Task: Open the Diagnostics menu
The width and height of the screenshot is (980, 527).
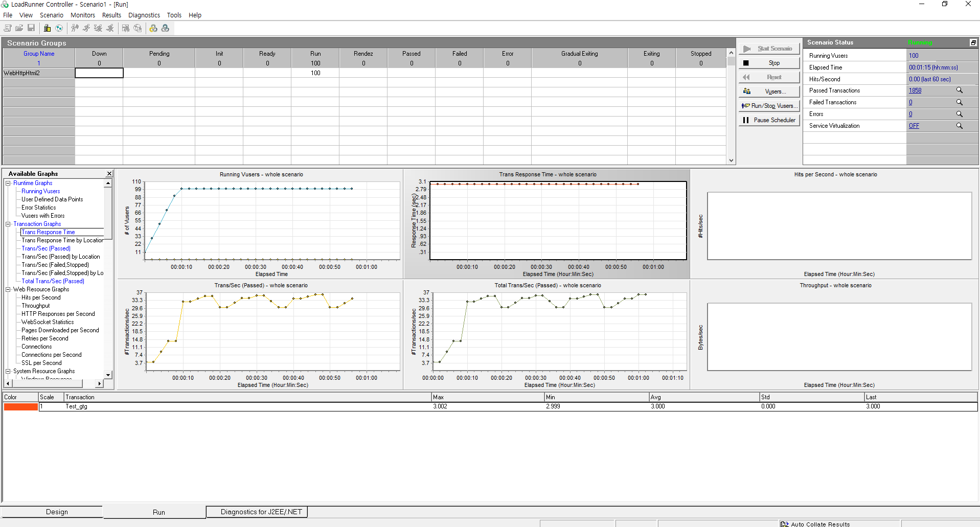Action: click(144, 15)
